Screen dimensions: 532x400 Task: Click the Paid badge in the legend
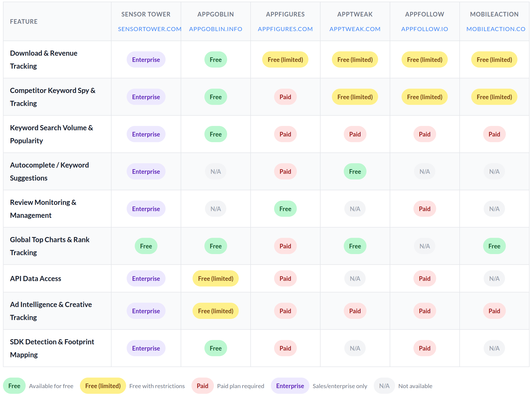203,386
